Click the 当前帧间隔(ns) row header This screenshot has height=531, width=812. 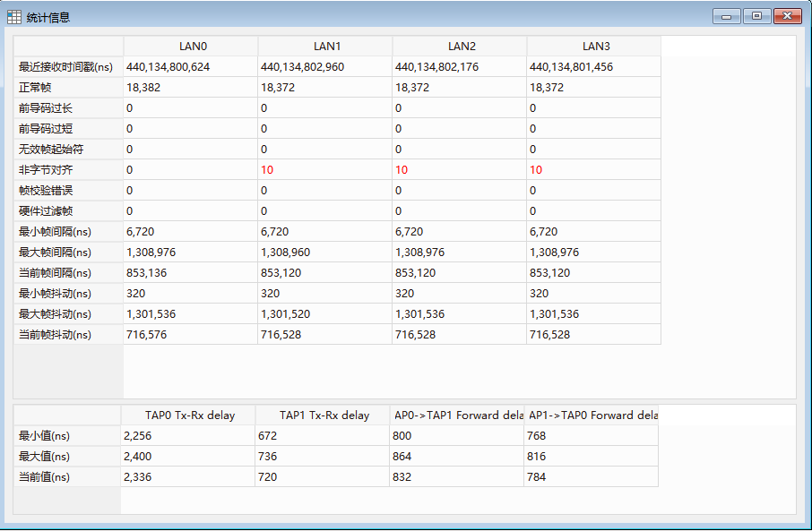click(x=68, y=273)
